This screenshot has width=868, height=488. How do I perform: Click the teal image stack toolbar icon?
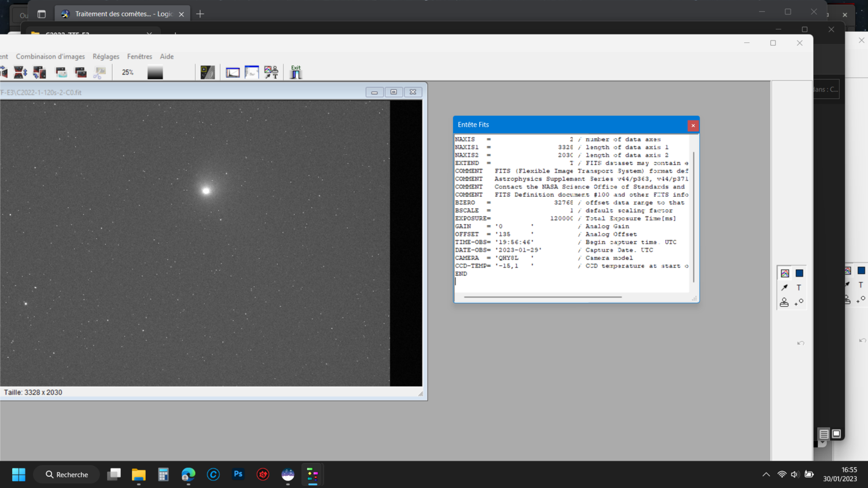coord(61,72)
